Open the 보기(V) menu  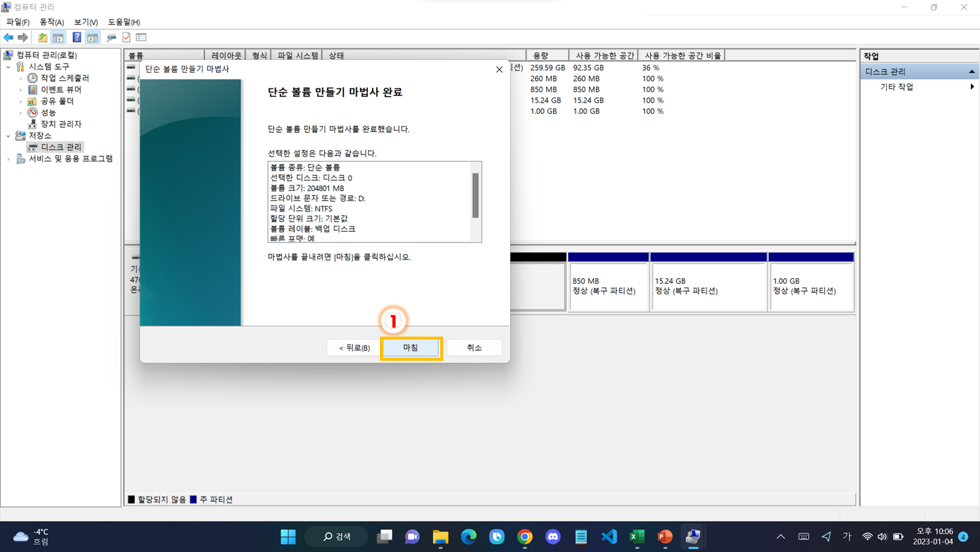(x=86, y=22)
